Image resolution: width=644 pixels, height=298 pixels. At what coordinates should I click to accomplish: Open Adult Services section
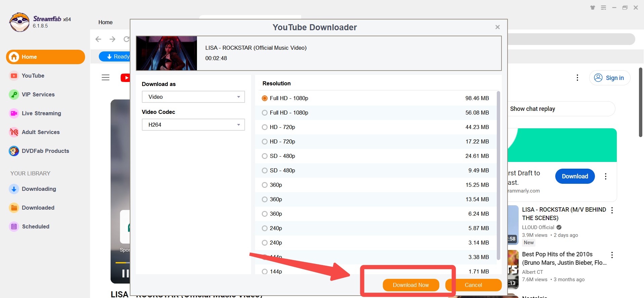(x=41, y=132)
